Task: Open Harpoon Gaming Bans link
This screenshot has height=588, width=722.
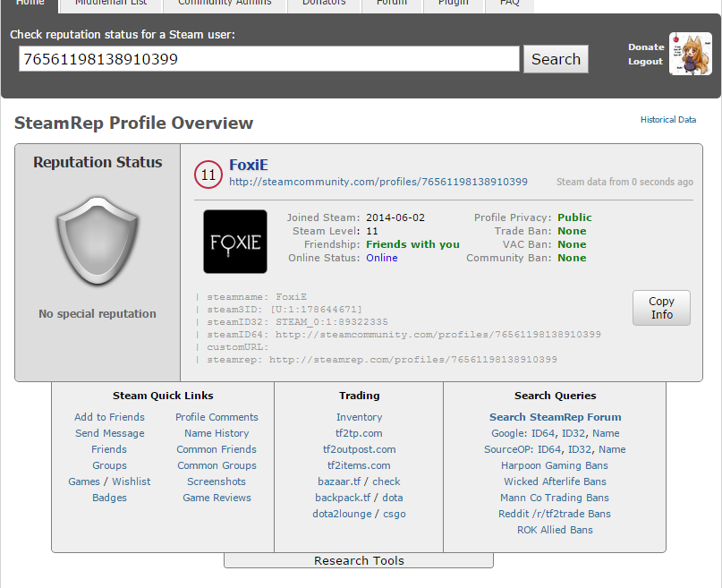Action: coord(555,465)
